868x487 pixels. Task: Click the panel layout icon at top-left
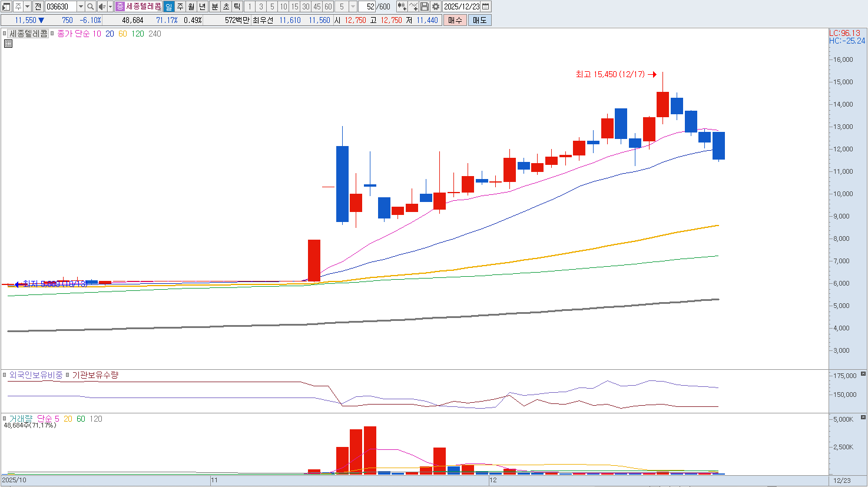tap(6, 6)
